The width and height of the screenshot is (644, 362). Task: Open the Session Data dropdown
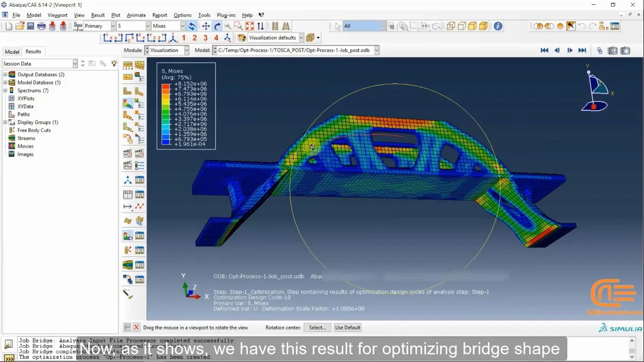(75, 63)
